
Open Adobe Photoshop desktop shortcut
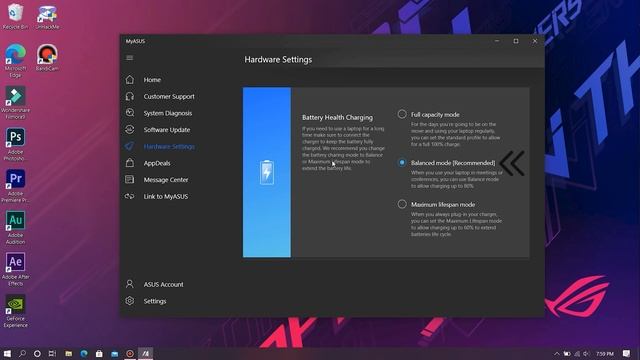click(16, 144)
